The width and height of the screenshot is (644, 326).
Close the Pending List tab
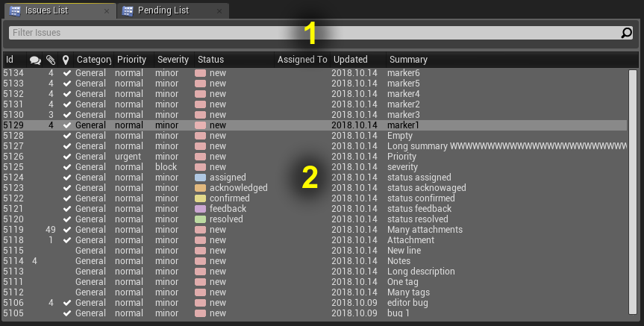point(219,11)
